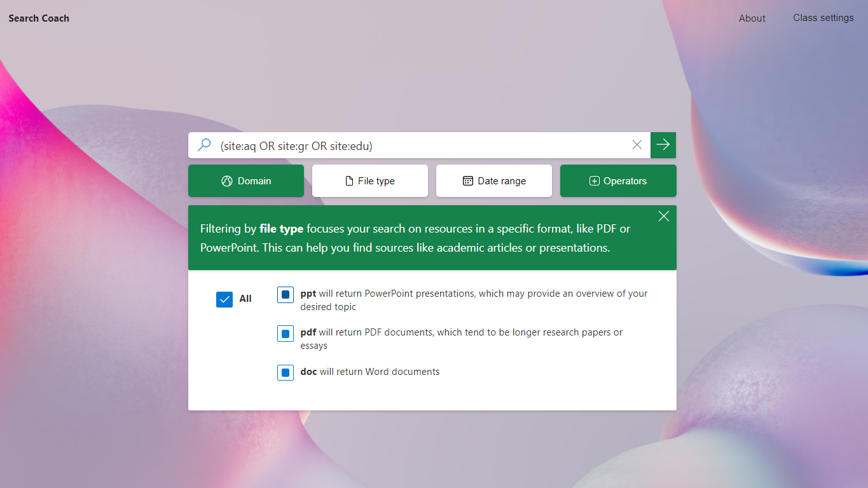
Task: Open the About page link
Action: [752, 18]
